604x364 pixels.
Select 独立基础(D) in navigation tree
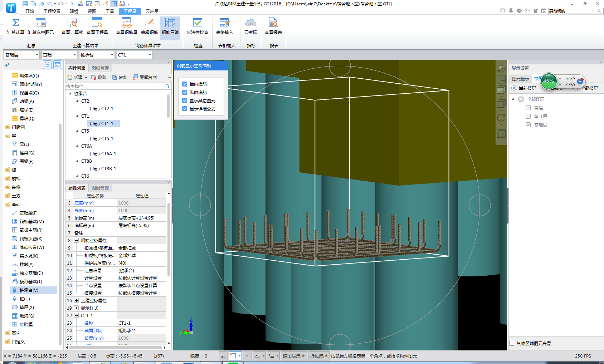coord(31,273)
